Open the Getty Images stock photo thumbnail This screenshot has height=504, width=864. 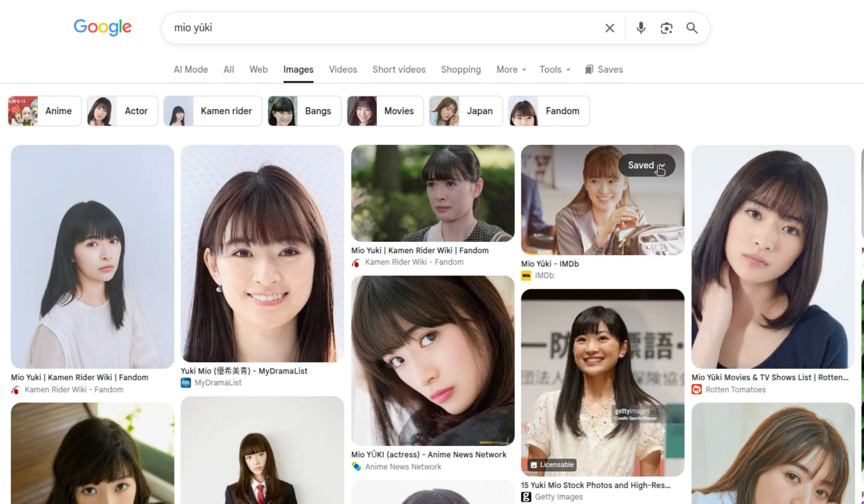[603, 383]
